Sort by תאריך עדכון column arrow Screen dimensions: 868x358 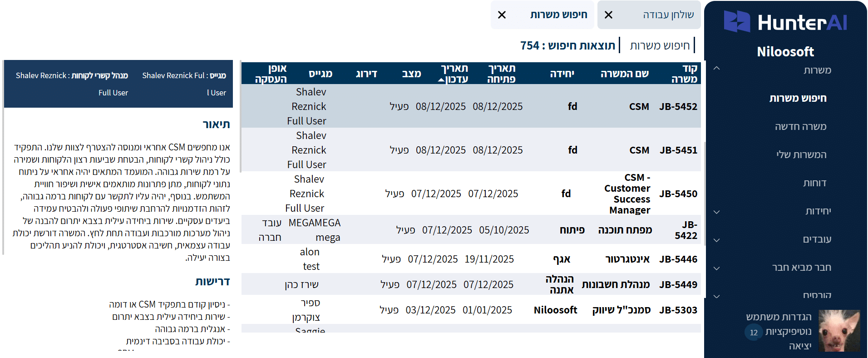point(441,80)
